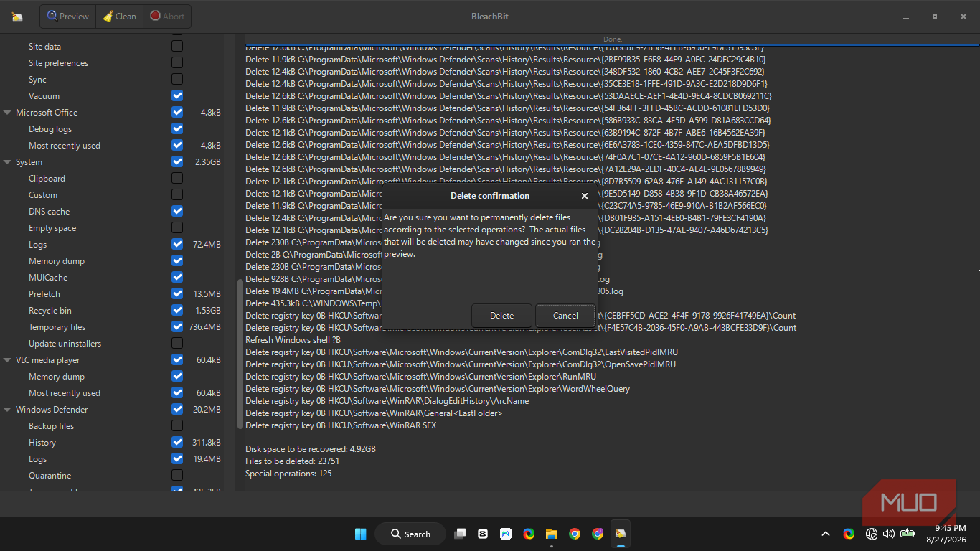The height and width of the screenshot is (551, 980).
Task: Close the Delete confirmation dialog with X
Action: click(585, 196)
